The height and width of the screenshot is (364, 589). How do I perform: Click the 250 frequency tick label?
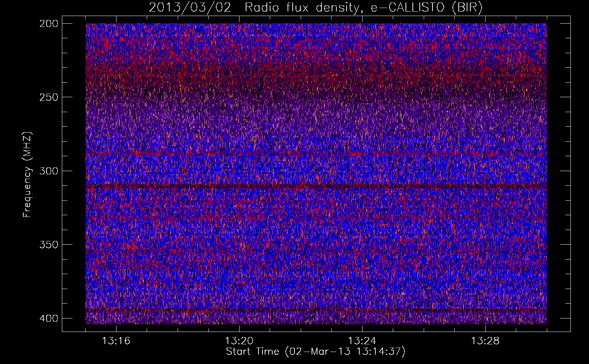[48, 97]
